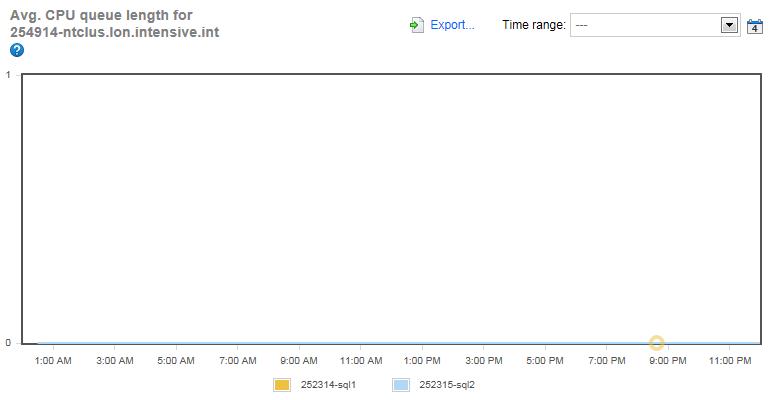Toggle the 252315-sql2 series legend label
The image size is (770, 400).
(447, 384)
